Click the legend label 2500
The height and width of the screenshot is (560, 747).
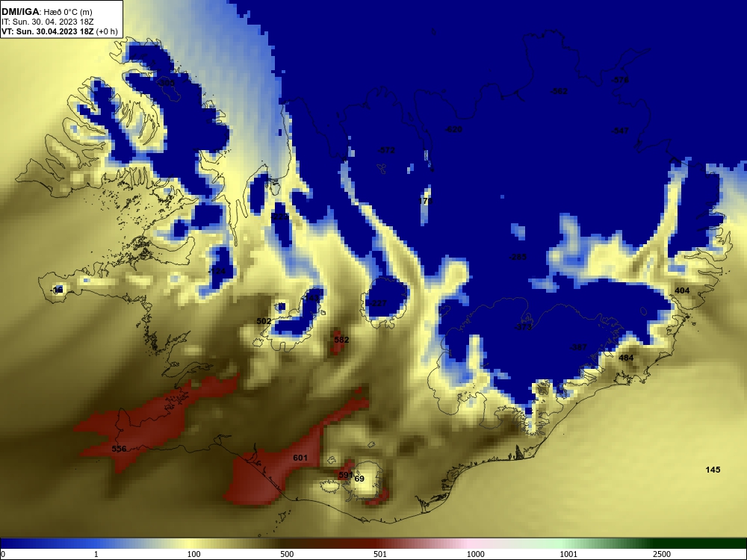point(662,554)
